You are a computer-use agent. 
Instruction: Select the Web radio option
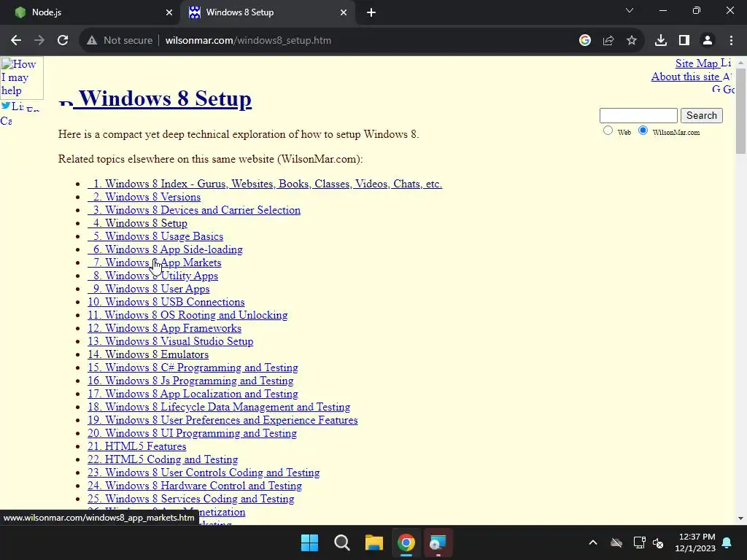pos(608,131)
